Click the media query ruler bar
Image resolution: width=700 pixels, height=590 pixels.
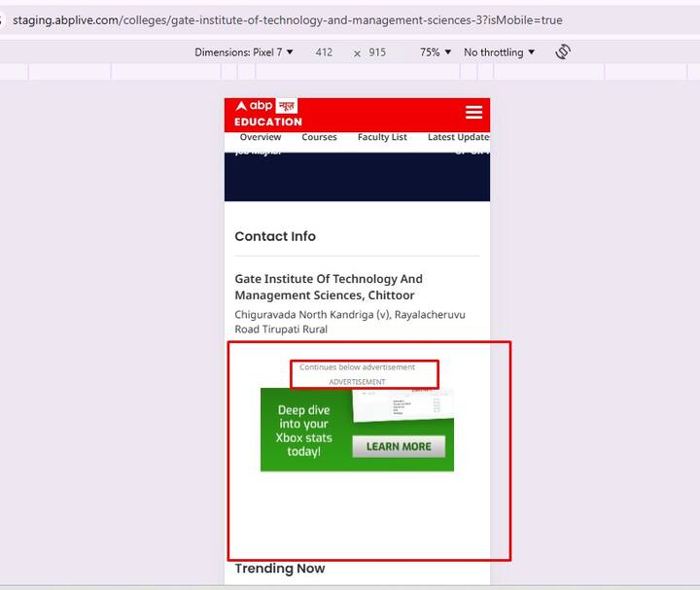click(x=350, y=72)
